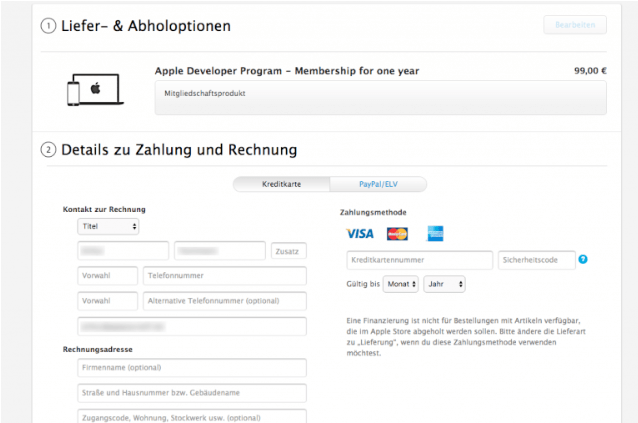The width and height of the screenshot is (638, 423).
Task: Open the Titel dropdown
Action: [108, 227]
